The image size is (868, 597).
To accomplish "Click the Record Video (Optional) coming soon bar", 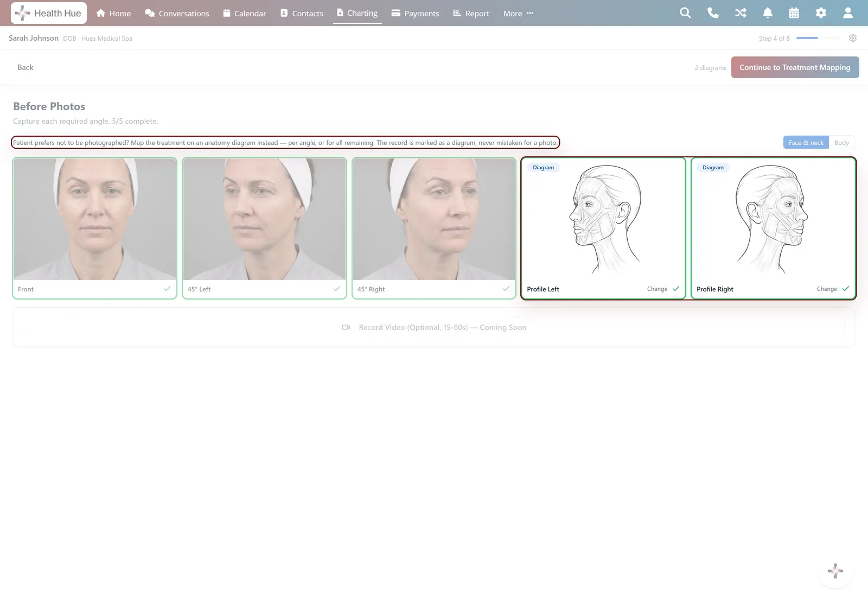I will (x=434, y=327).
